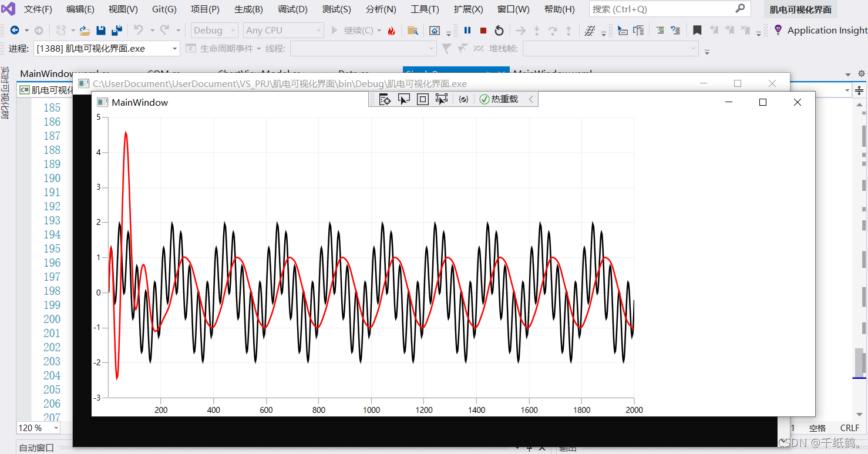
Task: Click the 空格 indentation indicator
Action: click(817, 428)
